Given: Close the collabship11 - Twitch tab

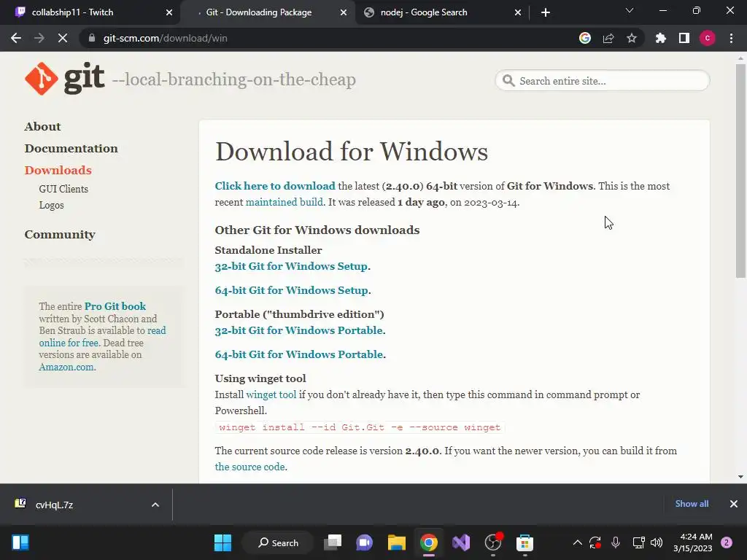Looking at the screenshot, I should (169, 12).
